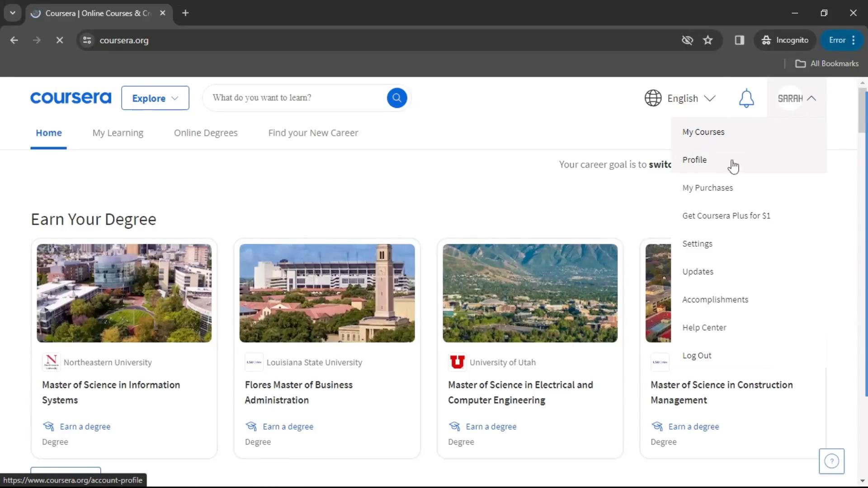The image size is (868, 488).
Task: Click the Incognito mode toggle indicator
Action: [784, 40]
